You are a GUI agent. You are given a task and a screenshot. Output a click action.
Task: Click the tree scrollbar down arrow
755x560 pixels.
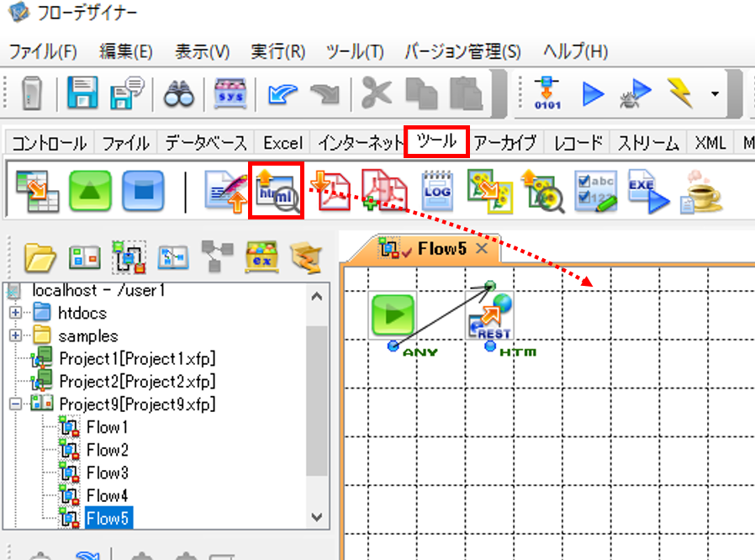(317, 517)
